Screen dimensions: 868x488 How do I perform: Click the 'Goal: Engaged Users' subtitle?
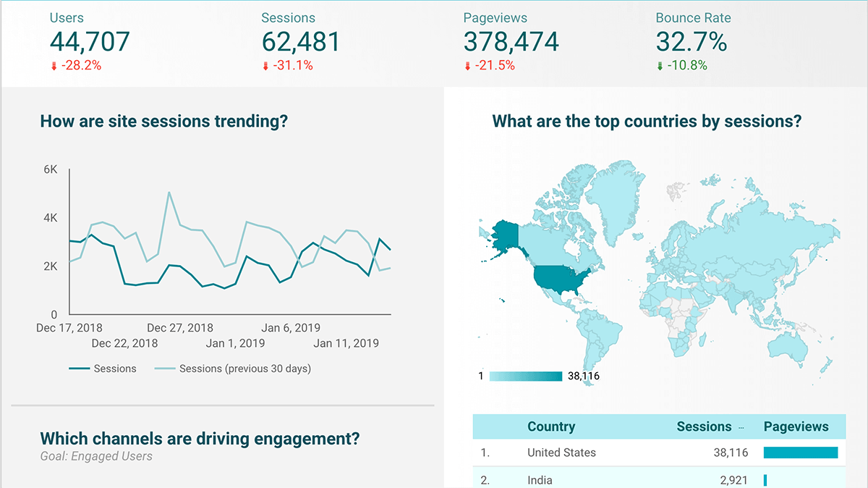click(x=96, y=456)
